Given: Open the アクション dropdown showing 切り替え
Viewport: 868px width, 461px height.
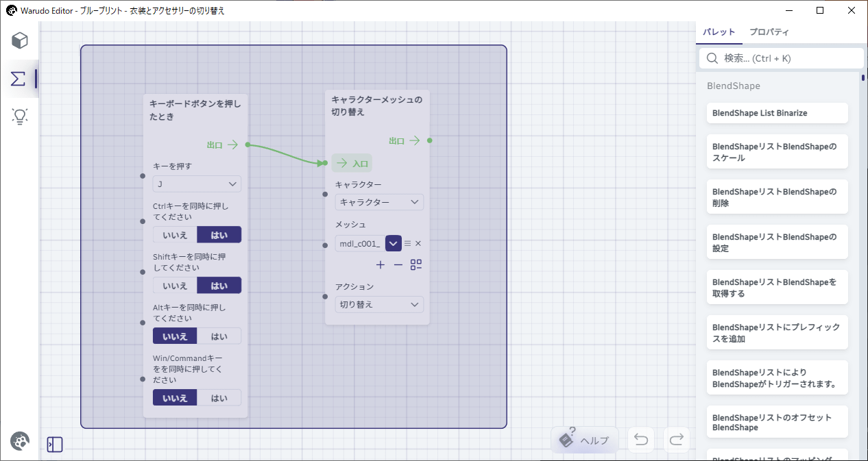Looking at the screenshot, I should pyautogui.click(x=379, y=304).
